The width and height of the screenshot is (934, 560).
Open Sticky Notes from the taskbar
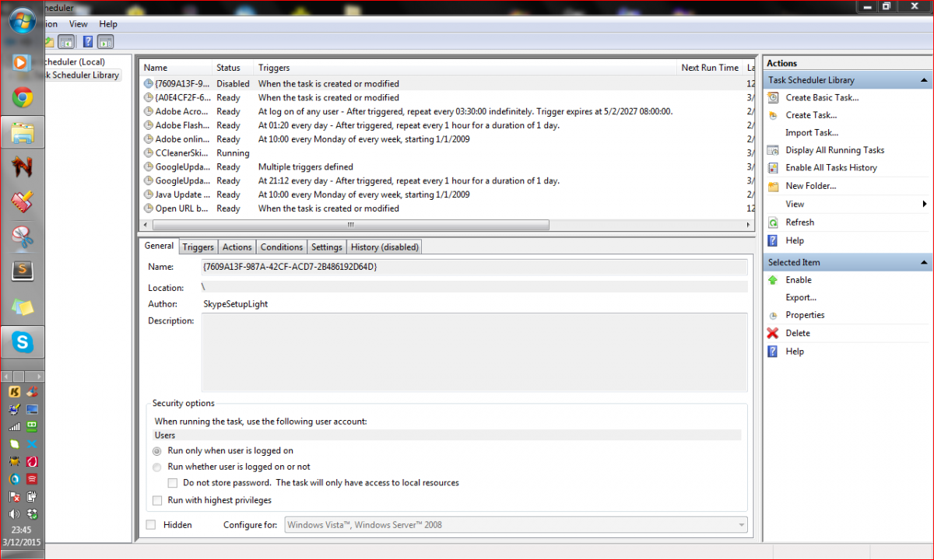coord(22,306)
